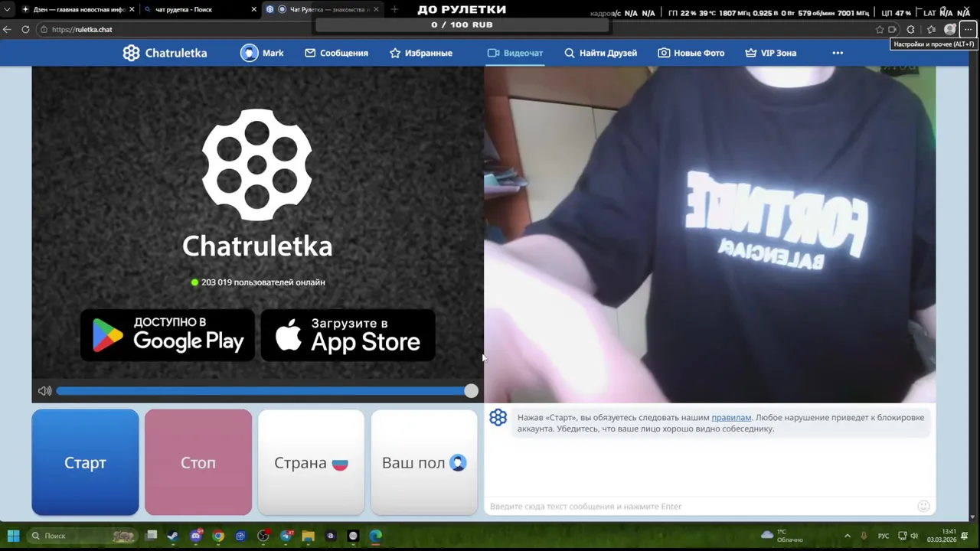Open the Ваш пол gender selector

424,462
